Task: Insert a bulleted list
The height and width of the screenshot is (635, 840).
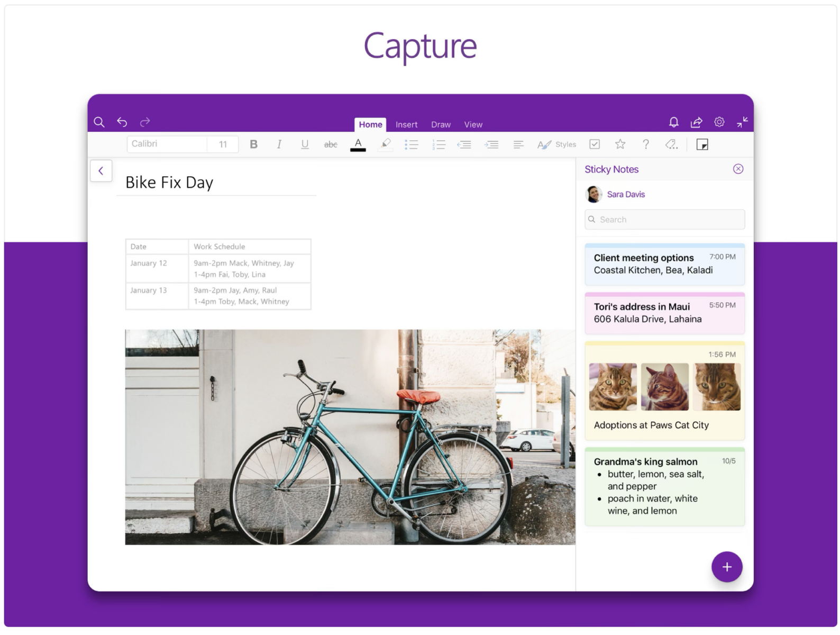Action: [x=411, y=144]
